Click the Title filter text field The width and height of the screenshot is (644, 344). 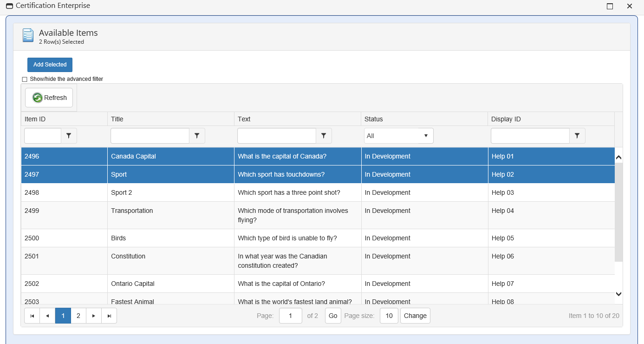click(150, 136)
